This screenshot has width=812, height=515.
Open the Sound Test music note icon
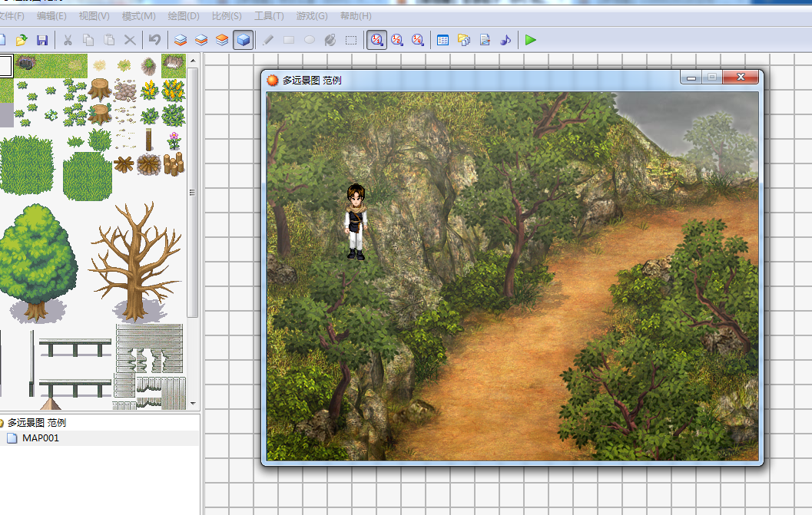505,40
